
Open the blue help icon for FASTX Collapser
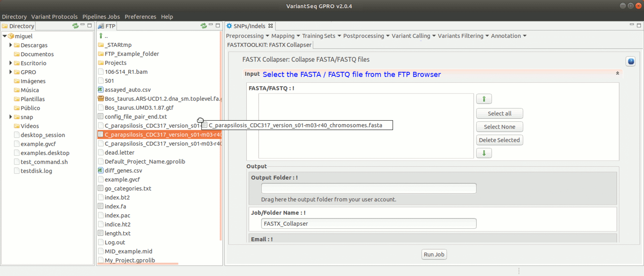click(x=630, y=61)
